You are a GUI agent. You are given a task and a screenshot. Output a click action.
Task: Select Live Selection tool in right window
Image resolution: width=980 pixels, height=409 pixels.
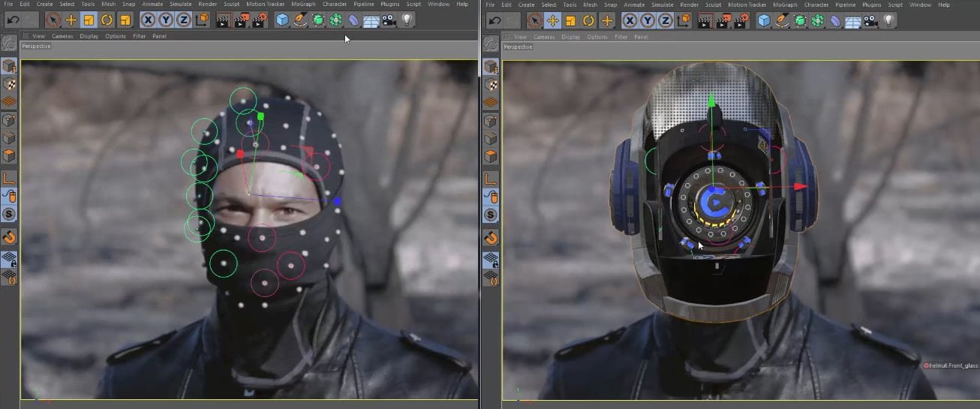(x=534, y=20)
